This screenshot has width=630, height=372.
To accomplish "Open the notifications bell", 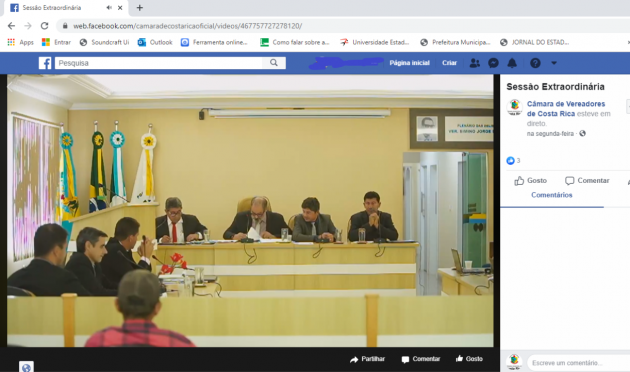I will [512, 63].
